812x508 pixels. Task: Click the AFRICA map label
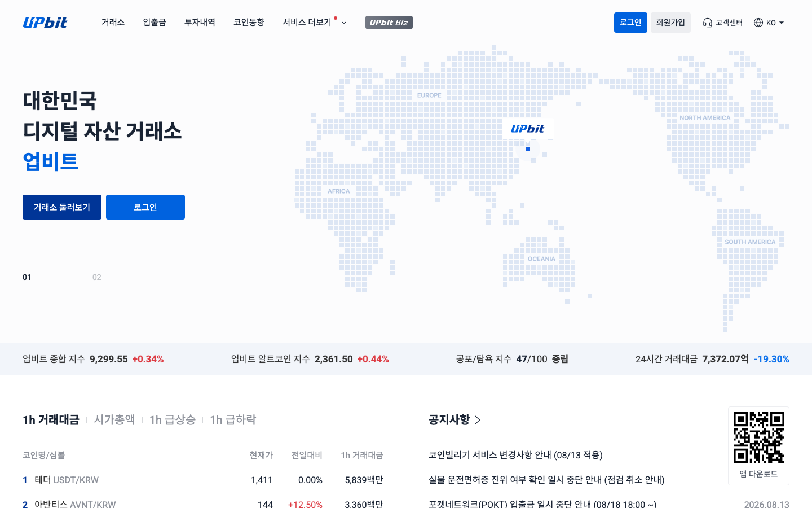(339, 191)
